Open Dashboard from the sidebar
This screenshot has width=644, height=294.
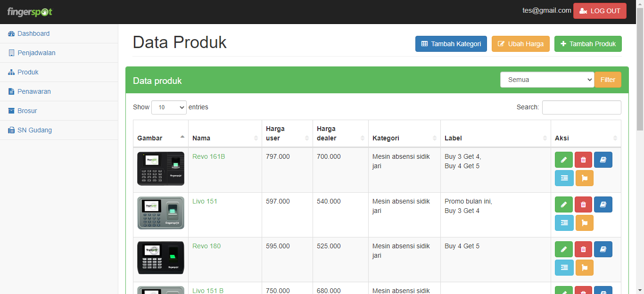(33, 33)
